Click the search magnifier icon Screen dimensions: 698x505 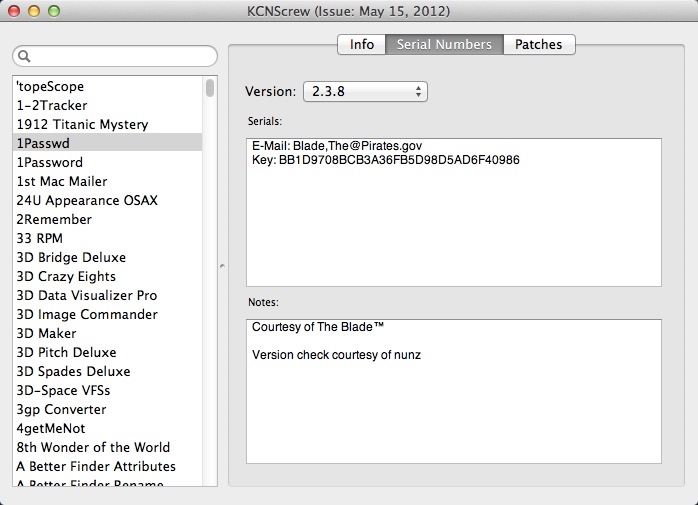(24, 56)
